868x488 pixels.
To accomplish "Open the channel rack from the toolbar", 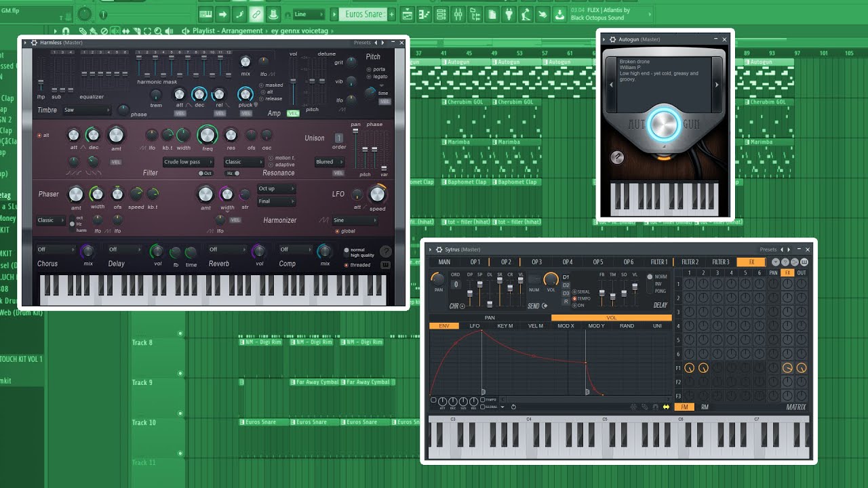I will coord(441,14).
